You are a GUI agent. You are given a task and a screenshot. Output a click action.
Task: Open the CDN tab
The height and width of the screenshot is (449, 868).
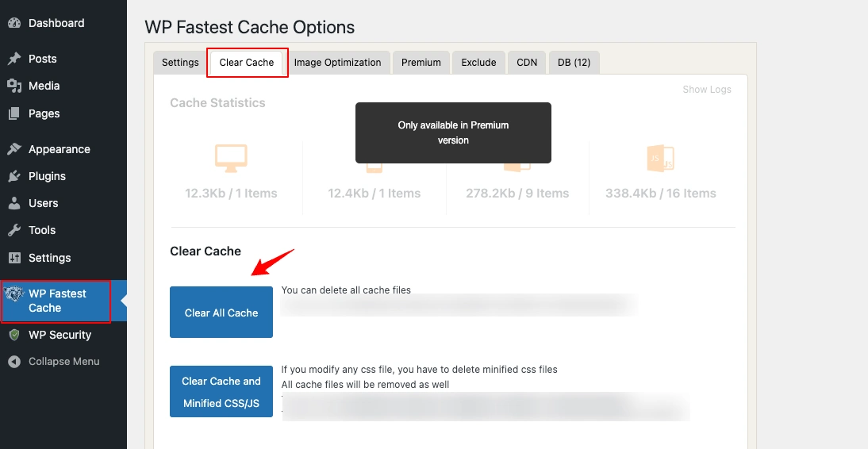pos(527,63)
